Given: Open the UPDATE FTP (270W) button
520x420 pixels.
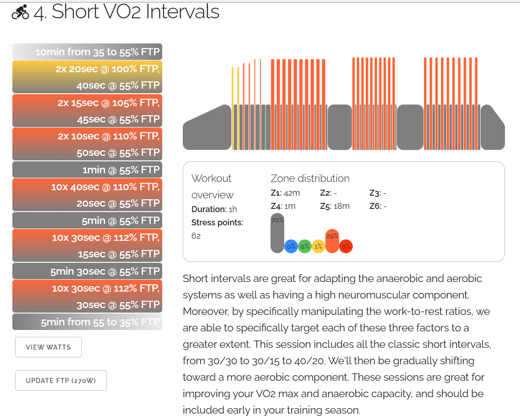Looking at the screenshot, I should coord(61,380).
